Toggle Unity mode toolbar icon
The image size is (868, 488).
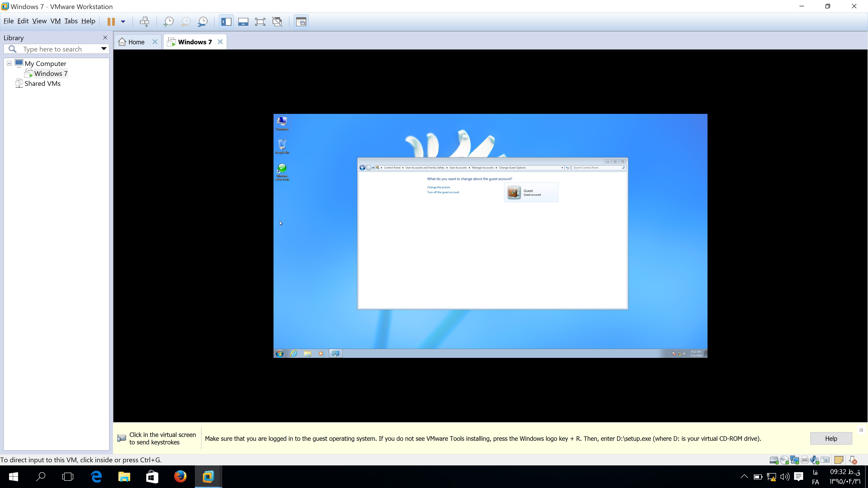click(277, 21)
